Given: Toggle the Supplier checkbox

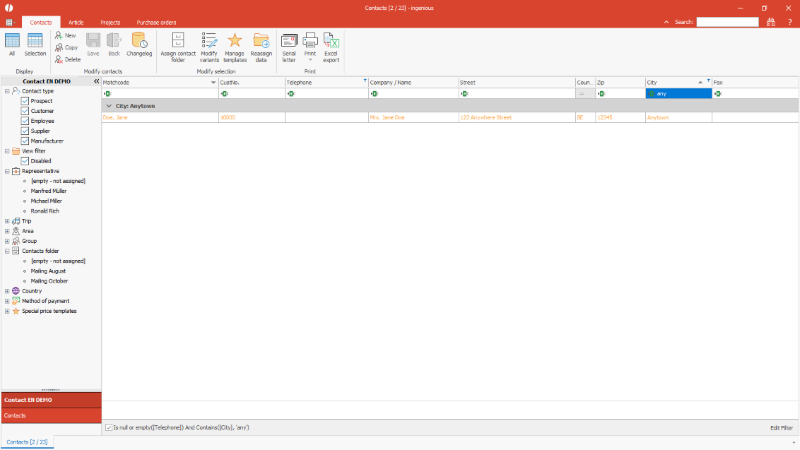Looking at the screenshot, I should (25, 131).
